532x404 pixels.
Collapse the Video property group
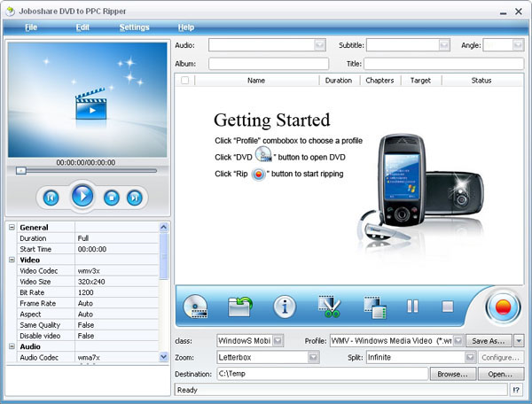[x=12, y=260]
